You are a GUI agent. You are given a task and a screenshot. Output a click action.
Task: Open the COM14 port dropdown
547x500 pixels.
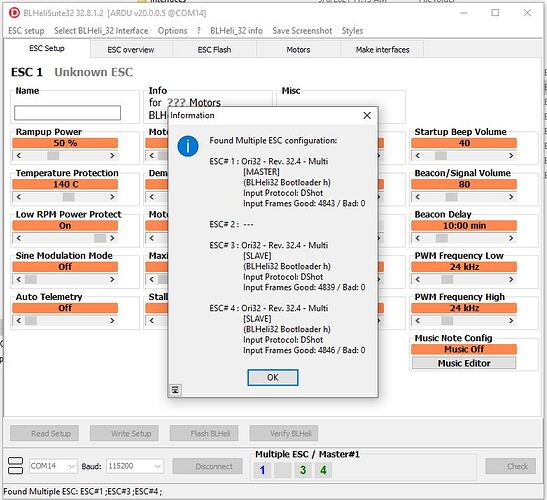click(53, 466)
